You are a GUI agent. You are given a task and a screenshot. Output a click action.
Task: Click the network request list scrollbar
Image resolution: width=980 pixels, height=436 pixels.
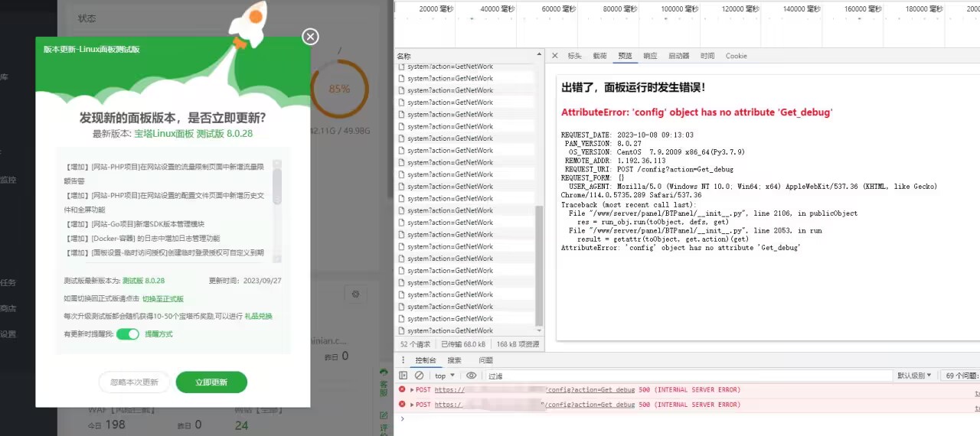click(538, 266)
